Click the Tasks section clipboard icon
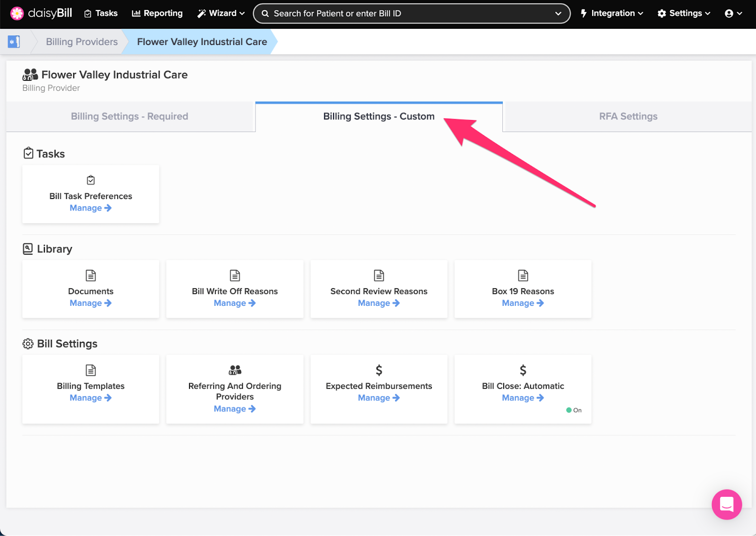 click(28, 153)
